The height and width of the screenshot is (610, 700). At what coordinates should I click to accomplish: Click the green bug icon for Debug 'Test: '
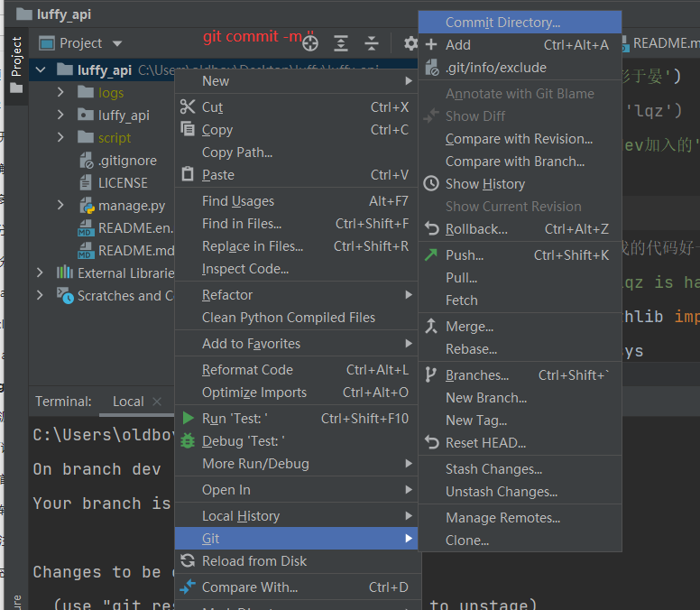pyautogui.click(x=188, y=440)
